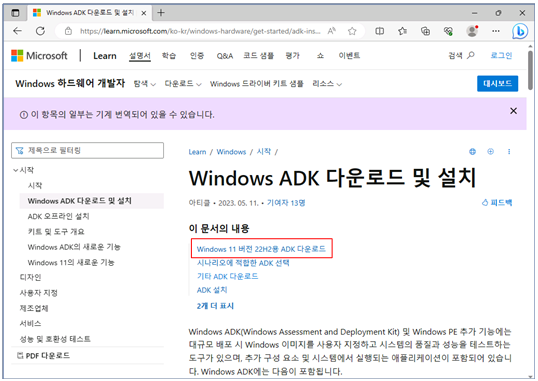Refresh the current page
Image resolution: width=538 pixels, height=381 pixels.
(x=40, y=31)
